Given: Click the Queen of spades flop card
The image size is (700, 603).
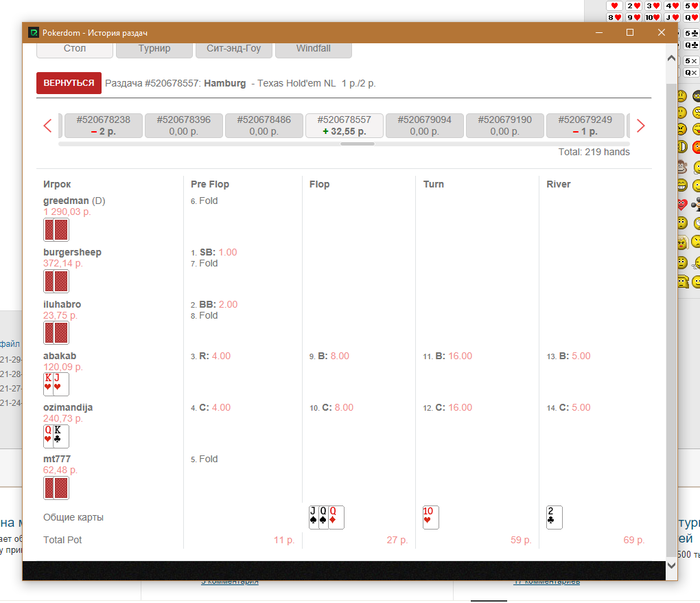Looking at the screenshot, I should coord(323,517).
